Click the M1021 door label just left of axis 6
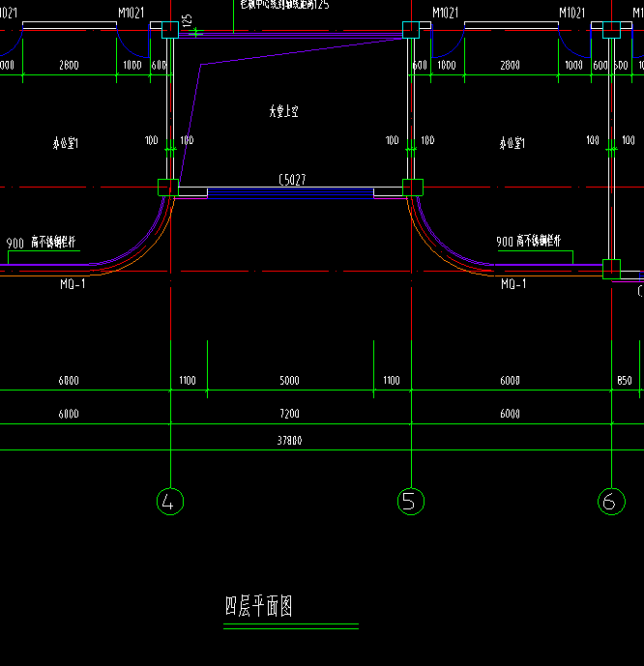 pyautogui.click(x=571, y=14)
